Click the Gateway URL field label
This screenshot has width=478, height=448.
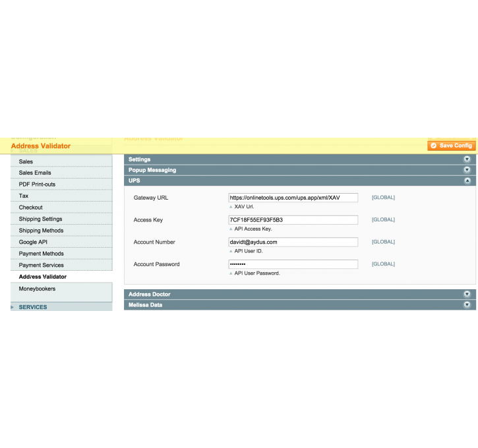pos(150,198)
